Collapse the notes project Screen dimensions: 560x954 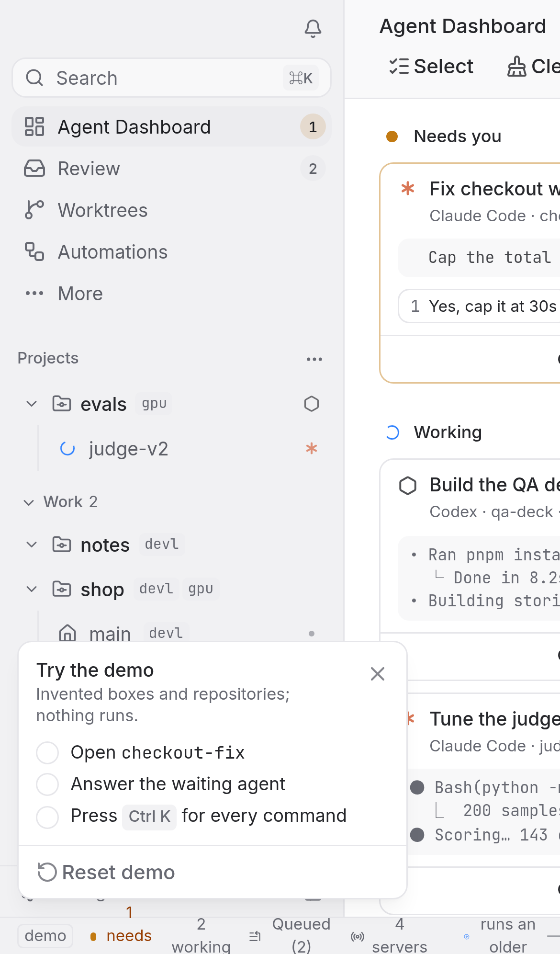coord(32,545)
